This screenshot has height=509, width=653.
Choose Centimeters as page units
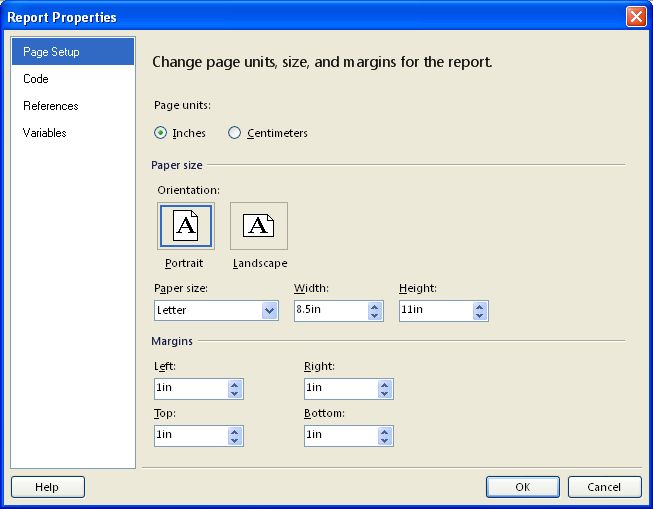235,133
